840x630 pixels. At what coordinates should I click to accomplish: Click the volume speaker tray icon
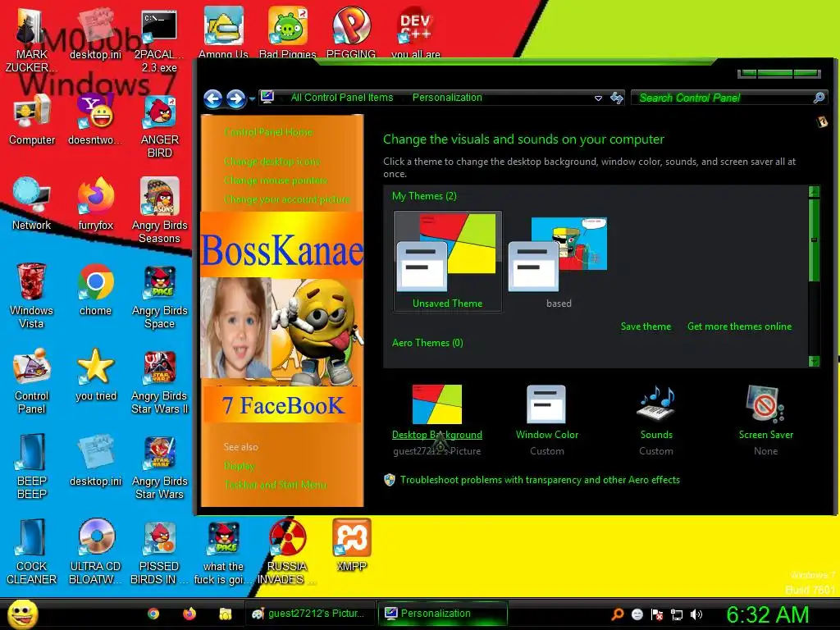tap(696, 614)
